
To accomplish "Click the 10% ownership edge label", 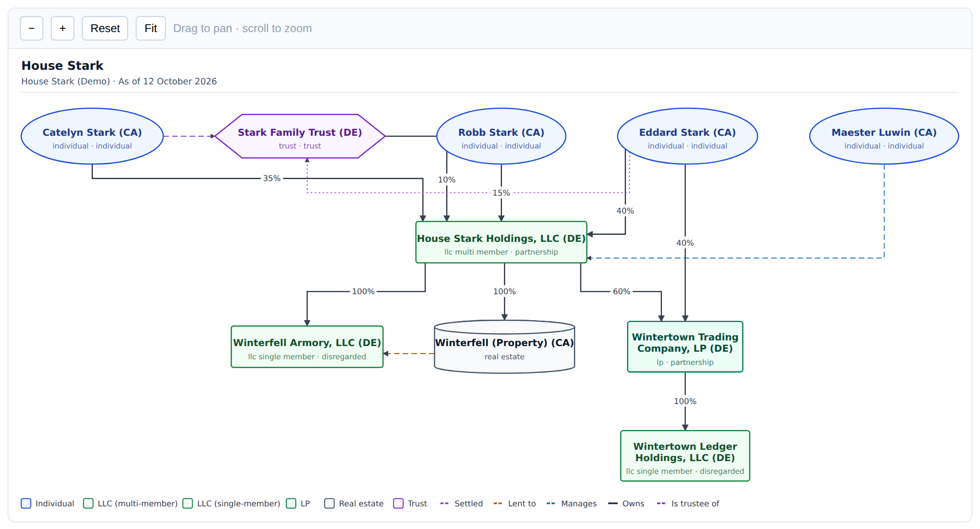I will pyautogui.click(x=447, y=180).
